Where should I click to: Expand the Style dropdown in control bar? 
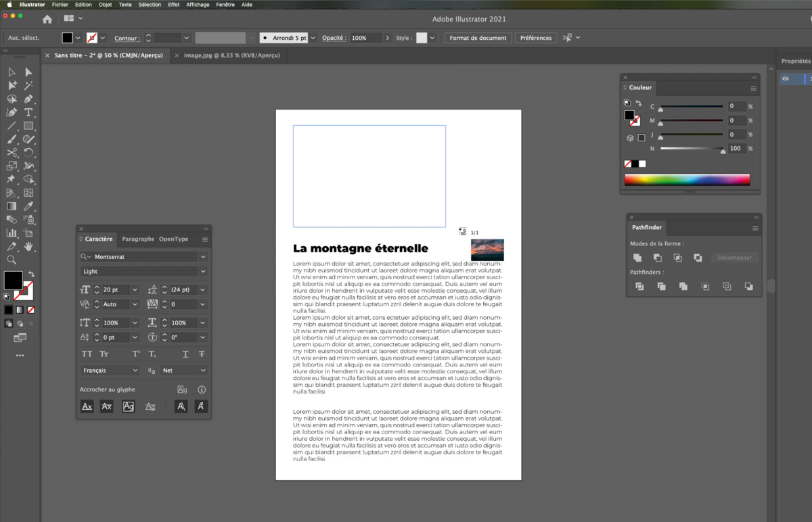click(432, 38)
